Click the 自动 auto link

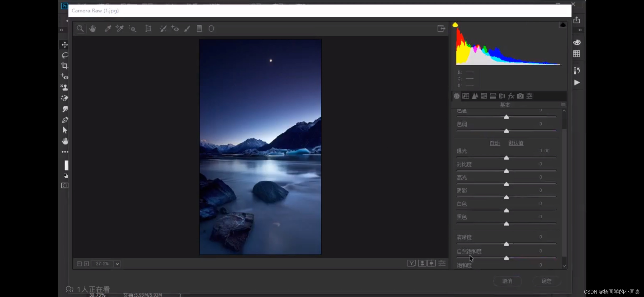pyautogui.click(x=494, y=143)
